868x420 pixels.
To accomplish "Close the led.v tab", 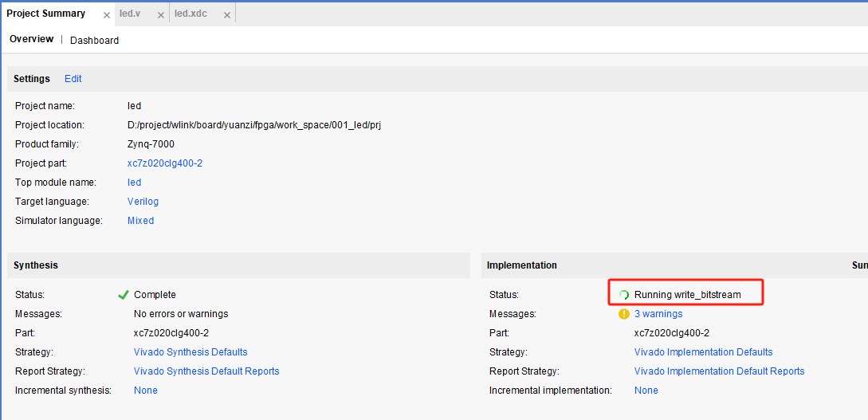I will click(x=160, y=15).
